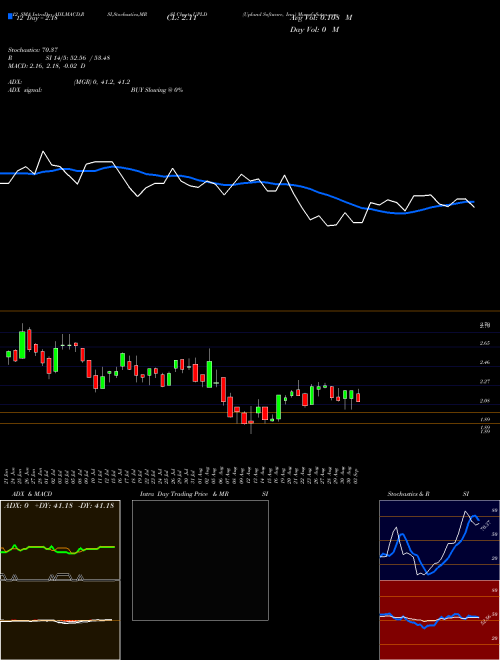Open the blue Stochastics chart panel
This screenshot has height=660, width=500.
click(439, 540)
